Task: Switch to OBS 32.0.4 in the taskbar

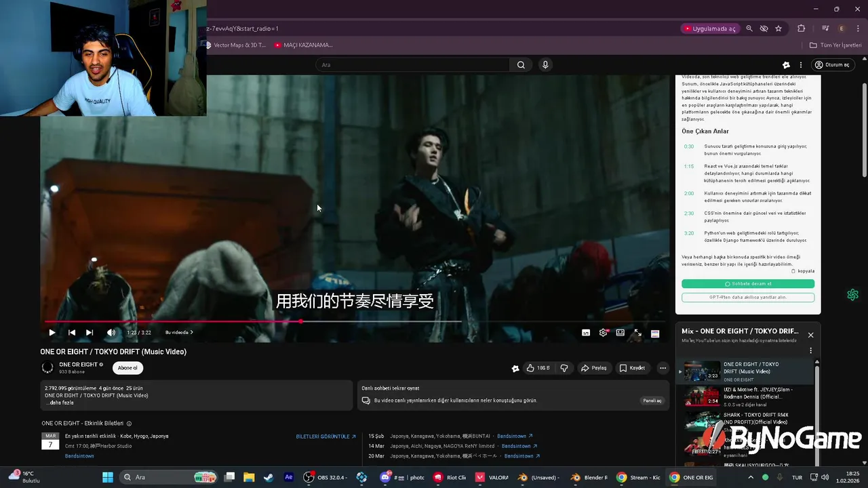Action: coord(325,477)
